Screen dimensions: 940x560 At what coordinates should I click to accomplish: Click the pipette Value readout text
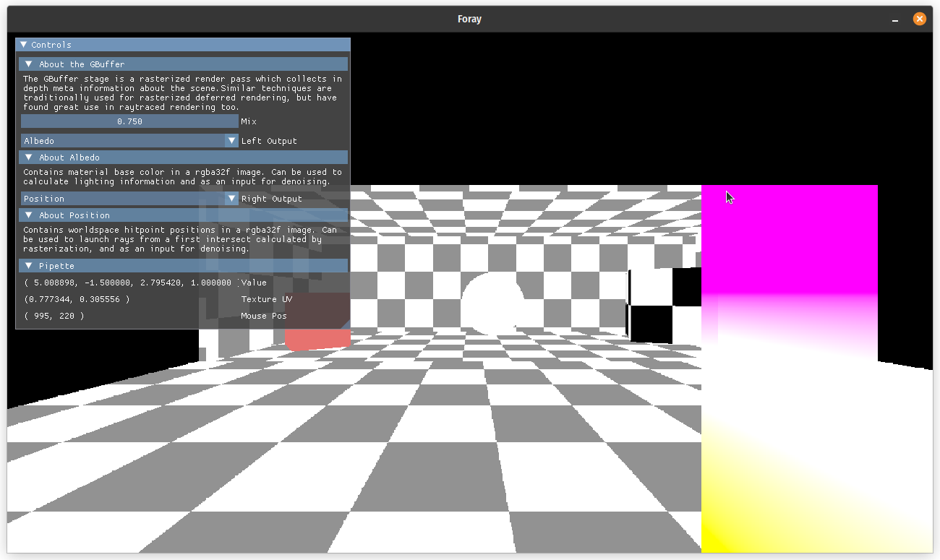pos(130,283)
